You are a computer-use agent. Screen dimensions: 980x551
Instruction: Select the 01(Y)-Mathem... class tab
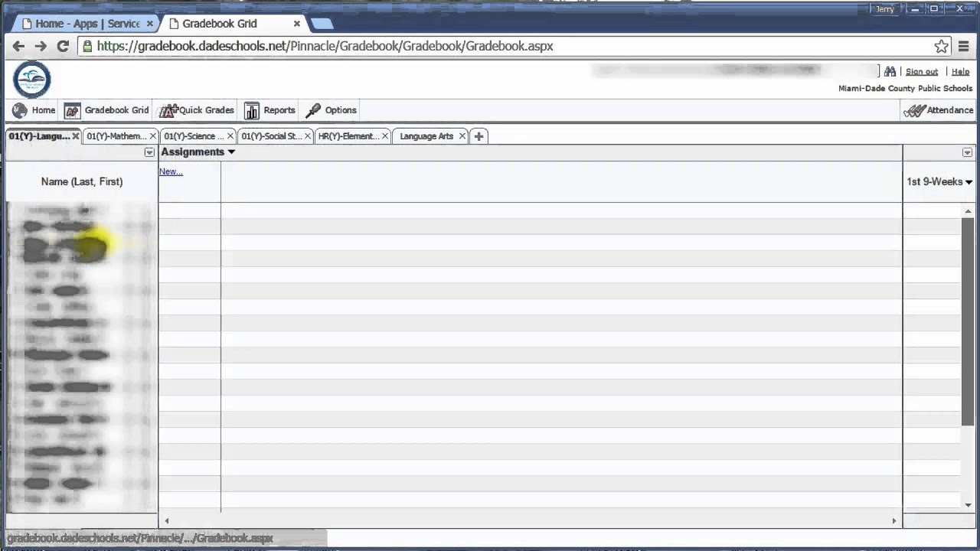pyautogui.click(x=116, y=136)
